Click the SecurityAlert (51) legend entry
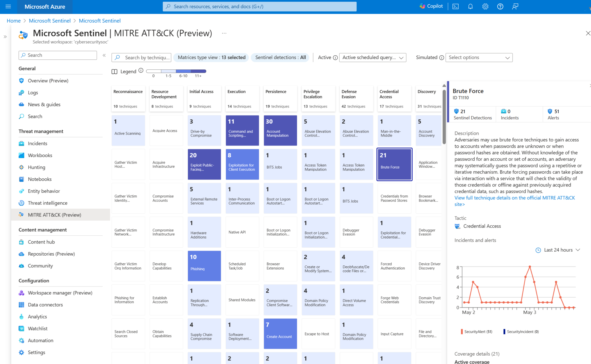This screenshot has height=364, width=591. [476, 331]
